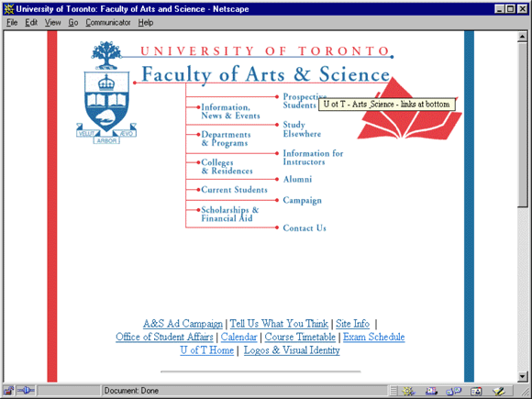The height and width of the screenshot is (399, 532).
Task: Open the Help menu
Action: pyautogui.click(x=146, y=23)
